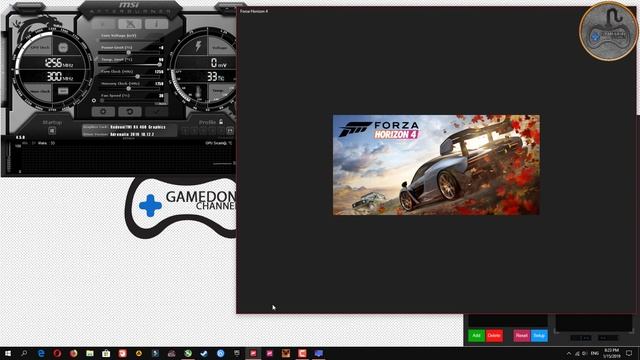The image size is (640, 360).
Task: Click the save profile icon in Afterburner
Action: [230, 131]
